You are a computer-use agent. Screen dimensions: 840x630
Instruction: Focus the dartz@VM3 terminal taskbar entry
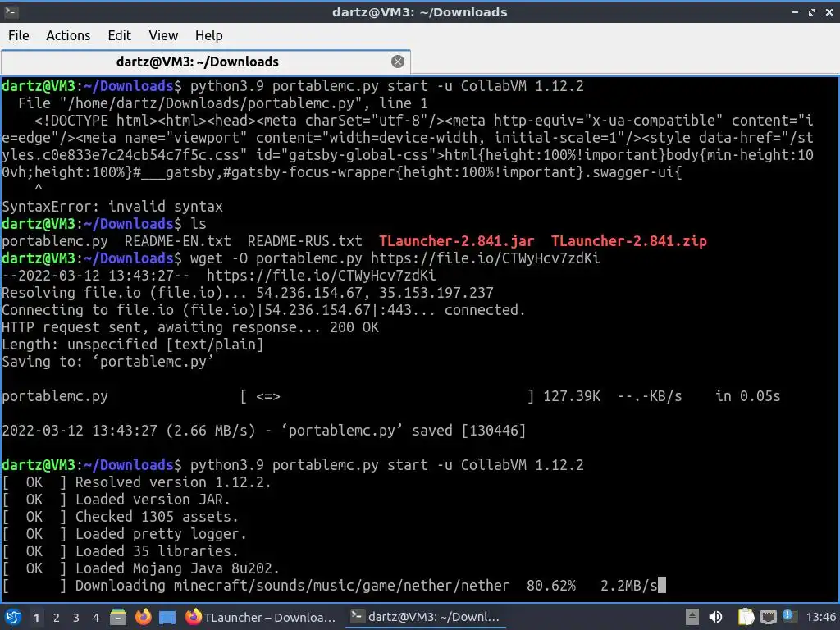tap(426, 617)
